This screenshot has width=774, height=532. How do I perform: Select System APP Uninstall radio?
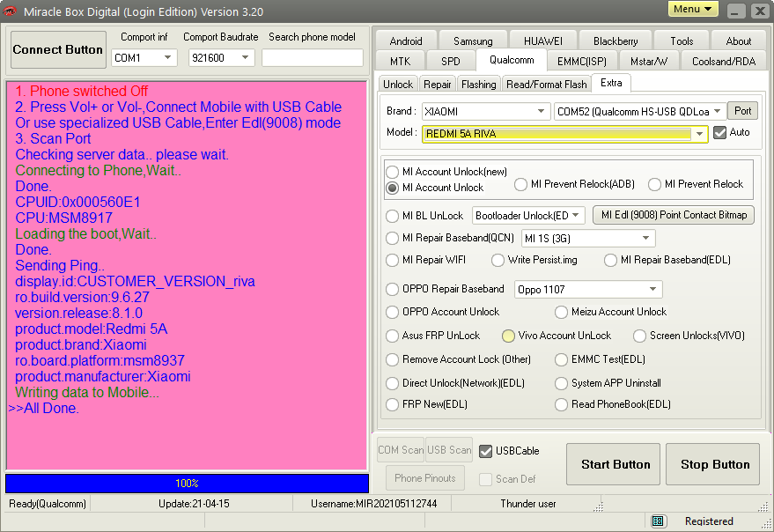[561, 383]
